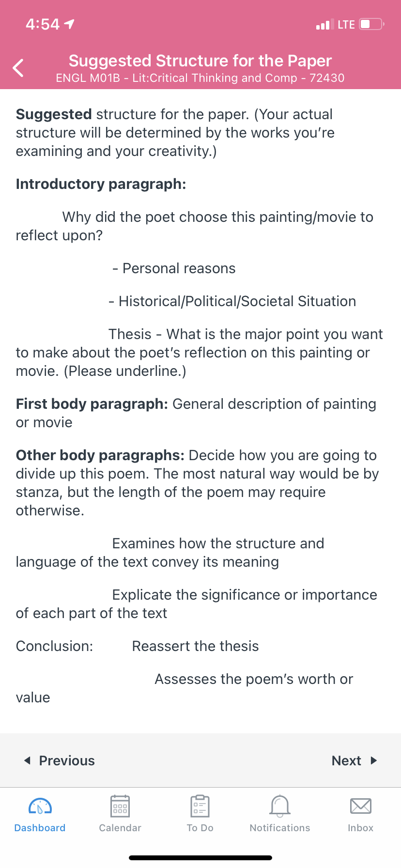The image size is (401, 868).
Task: Tap the back chevron arrow
Action: point(18,68)
